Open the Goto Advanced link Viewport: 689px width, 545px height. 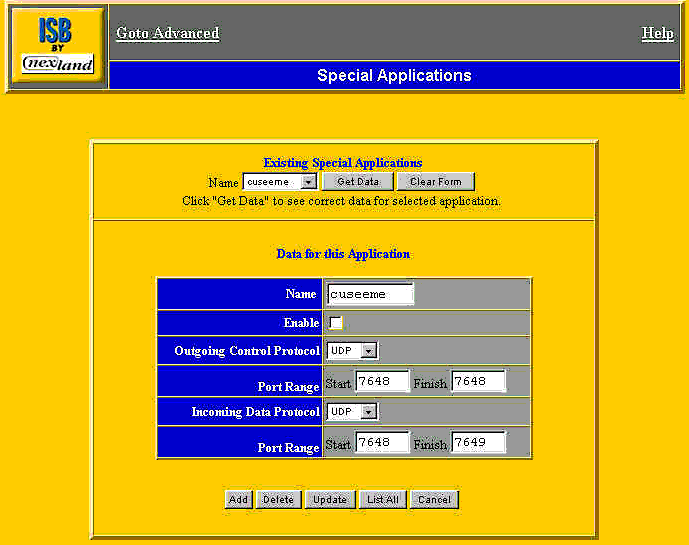tap(167, 33)
